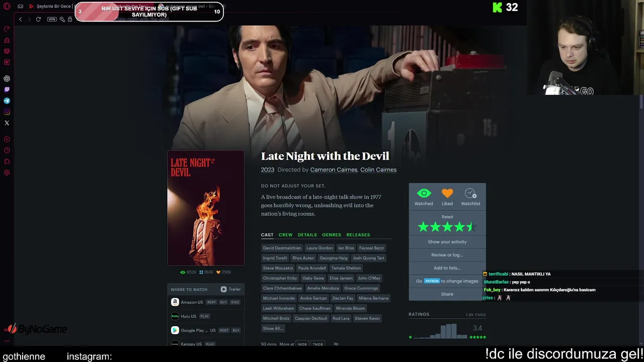Open Extensions cube icon in sidebar
The image size is (644, 362).
7,162
